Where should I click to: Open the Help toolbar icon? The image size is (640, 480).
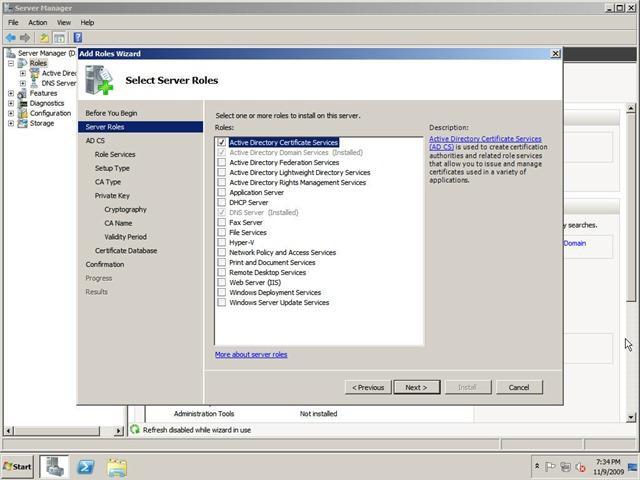pyautogui.click(x=78, y=38)
